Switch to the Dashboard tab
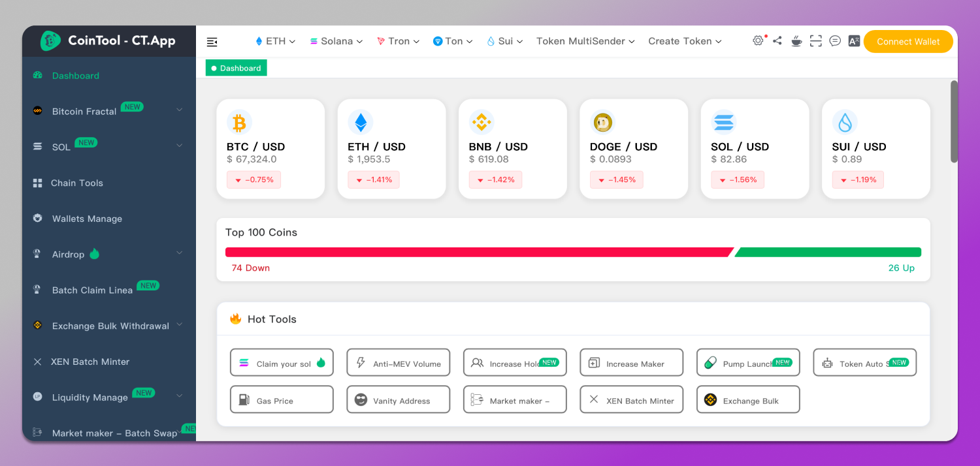980x466 pixels. (x=237, y=68)
